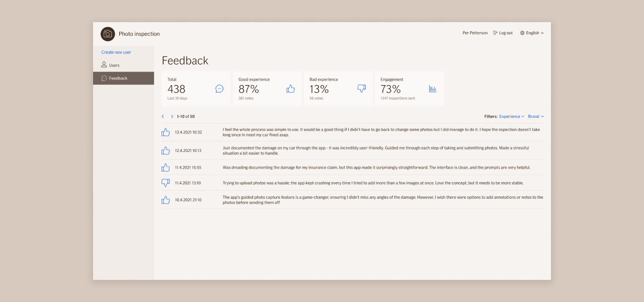Click thumbs-down icon in Bad experience card

pos(361,89)
